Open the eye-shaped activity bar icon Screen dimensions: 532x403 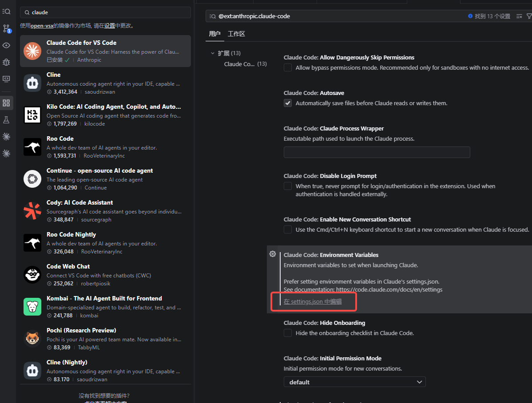6,45
